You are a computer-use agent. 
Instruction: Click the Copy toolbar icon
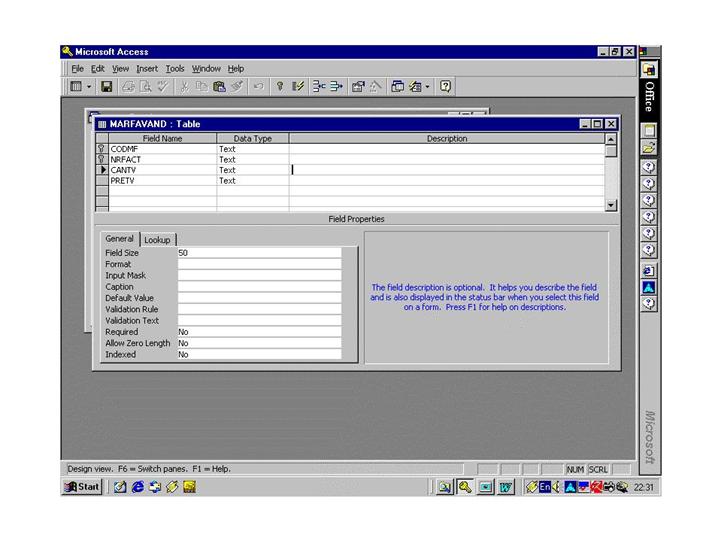[x=201, y=86]
